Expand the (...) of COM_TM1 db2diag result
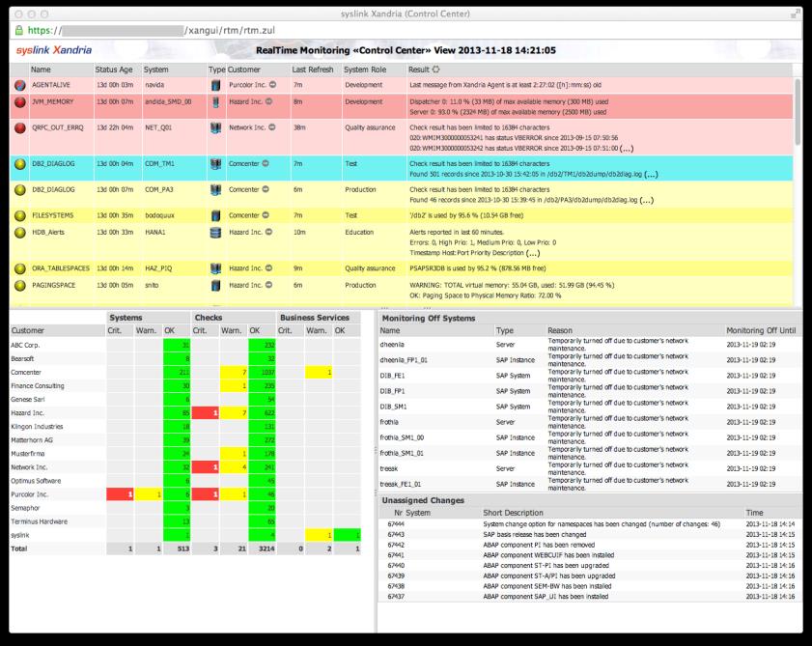 point(651,175)
